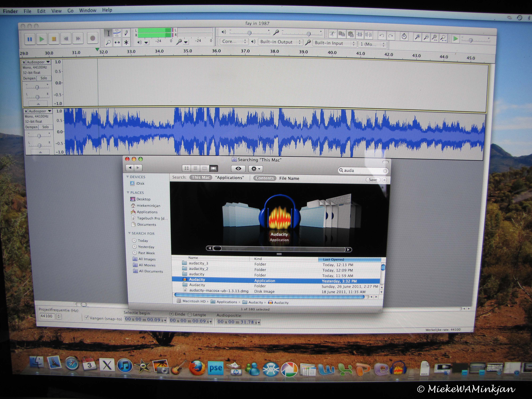Viewport: 532px width, 399px height.
Task: Toggle Solo on the second waveform track
Action: tap(46, 127)
